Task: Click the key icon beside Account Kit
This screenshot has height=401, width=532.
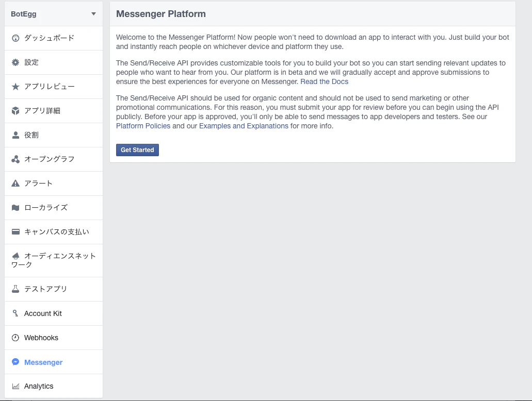Action: 15,313
